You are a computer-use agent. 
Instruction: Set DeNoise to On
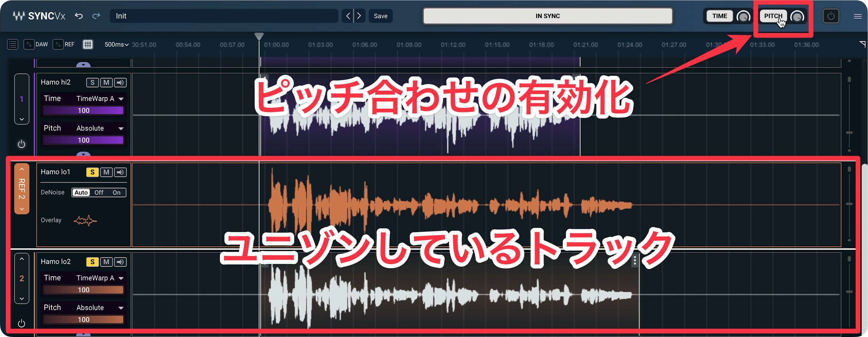coord(117,193)
